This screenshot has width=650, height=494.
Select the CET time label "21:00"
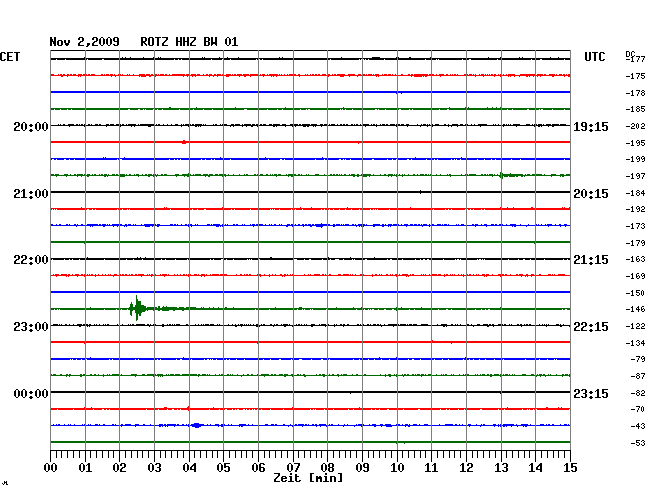pos(31,194)
